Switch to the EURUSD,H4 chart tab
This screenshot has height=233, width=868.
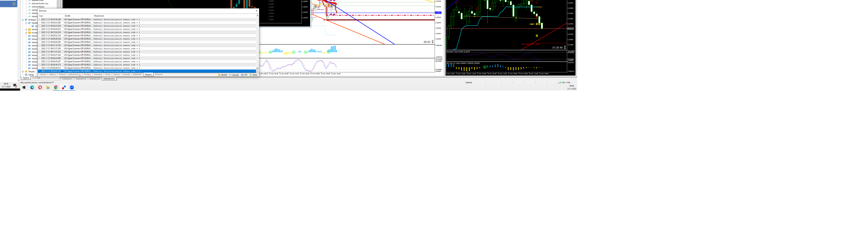coord(81,79)
